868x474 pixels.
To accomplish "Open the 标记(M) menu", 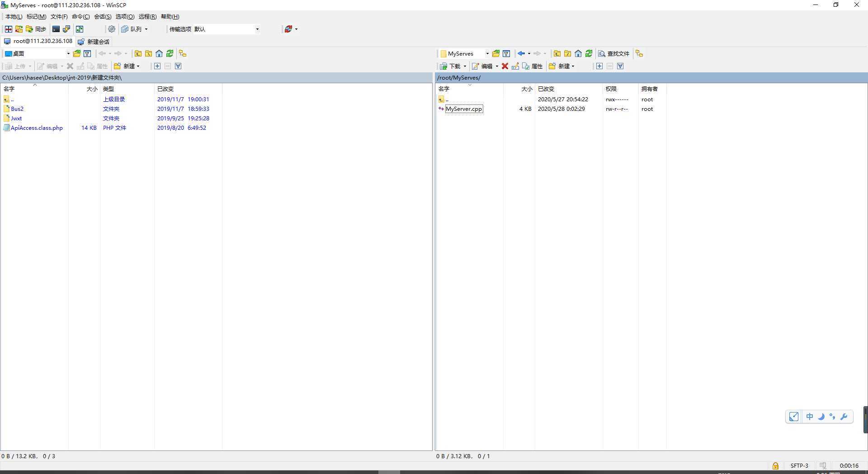I will tap(36, 17).
